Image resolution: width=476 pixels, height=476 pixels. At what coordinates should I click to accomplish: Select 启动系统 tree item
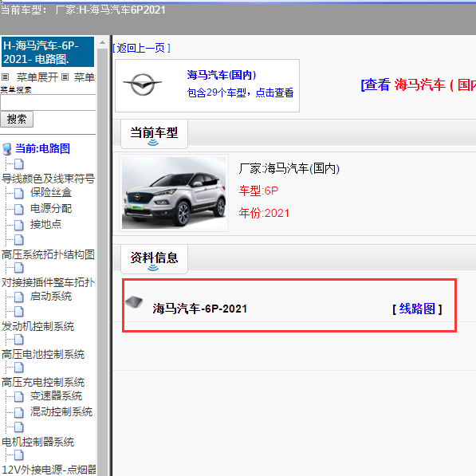(x=51, y=297)
